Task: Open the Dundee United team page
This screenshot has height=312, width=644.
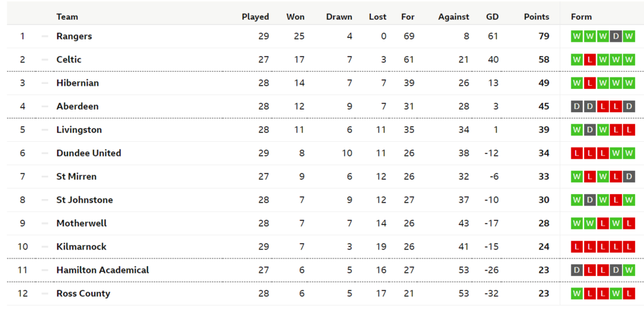Action: point(89,153)
